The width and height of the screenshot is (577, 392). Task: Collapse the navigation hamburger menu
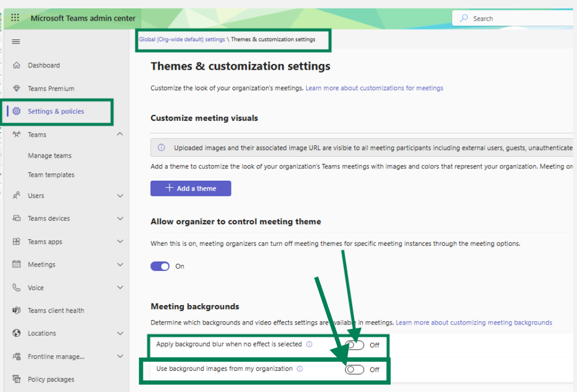point(16,42)
